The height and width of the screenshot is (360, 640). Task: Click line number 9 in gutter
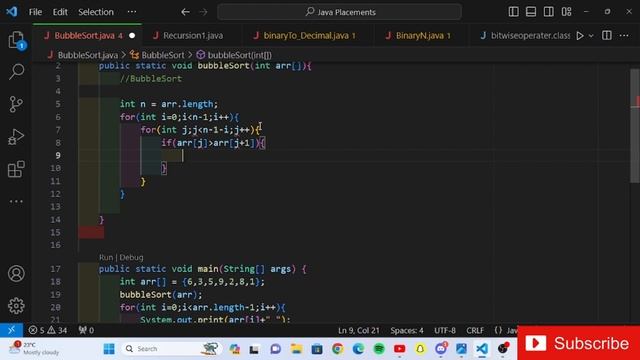click(x=58, y=156)
